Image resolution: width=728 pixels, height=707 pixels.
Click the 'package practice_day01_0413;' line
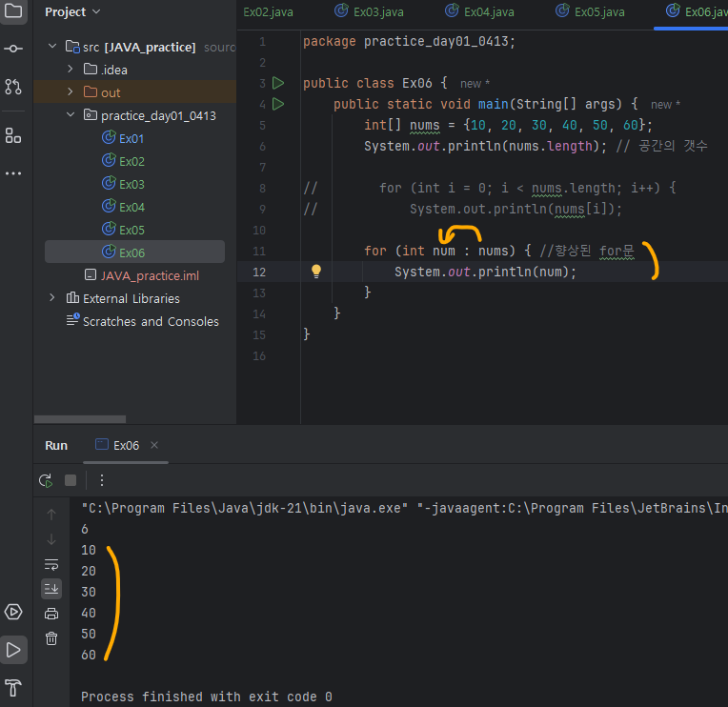(x=409, y=42)
